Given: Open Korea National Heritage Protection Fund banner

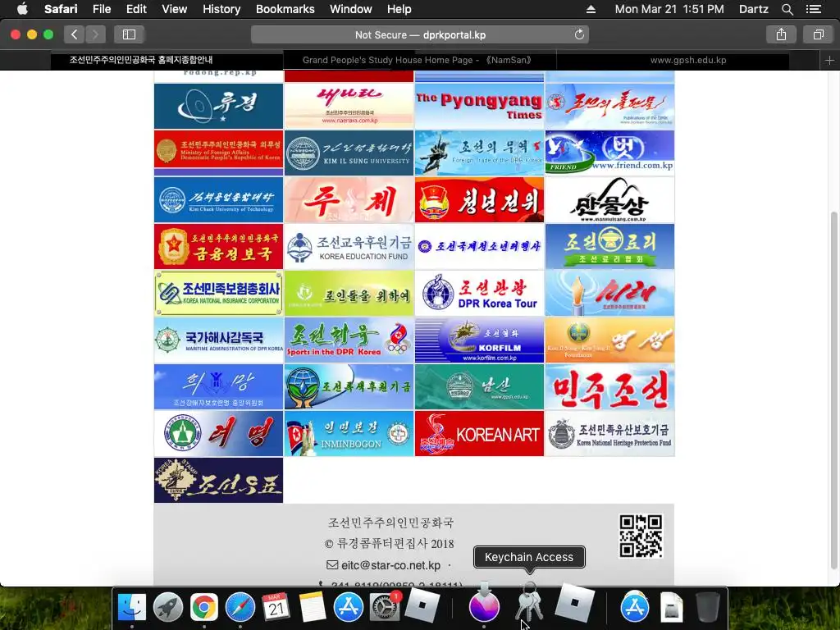Looking at the screenshot, I should pyautogui.click(x=609, y=433).
